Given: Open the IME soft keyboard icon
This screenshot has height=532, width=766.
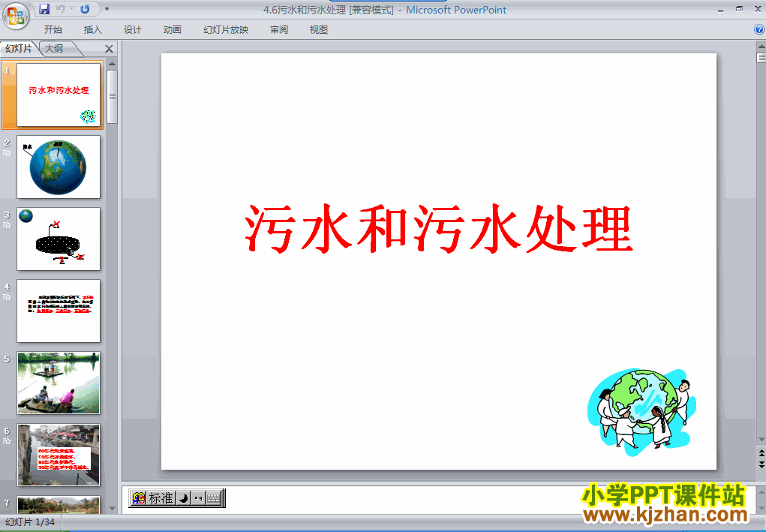Looking at the screenshot, I should click(x=214, y=497).
